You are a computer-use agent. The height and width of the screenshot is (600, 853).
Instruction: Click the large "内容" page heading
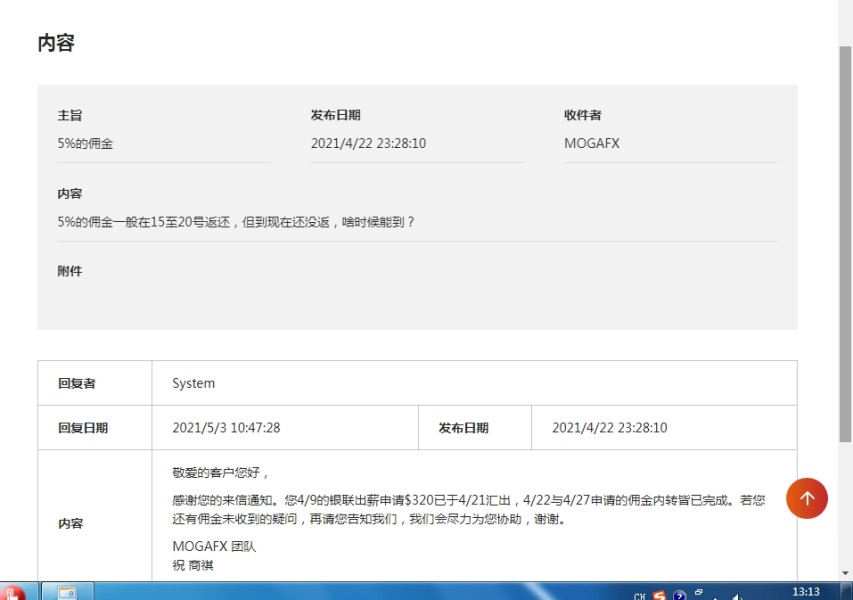pyautogui.click(x=56, y=43)
